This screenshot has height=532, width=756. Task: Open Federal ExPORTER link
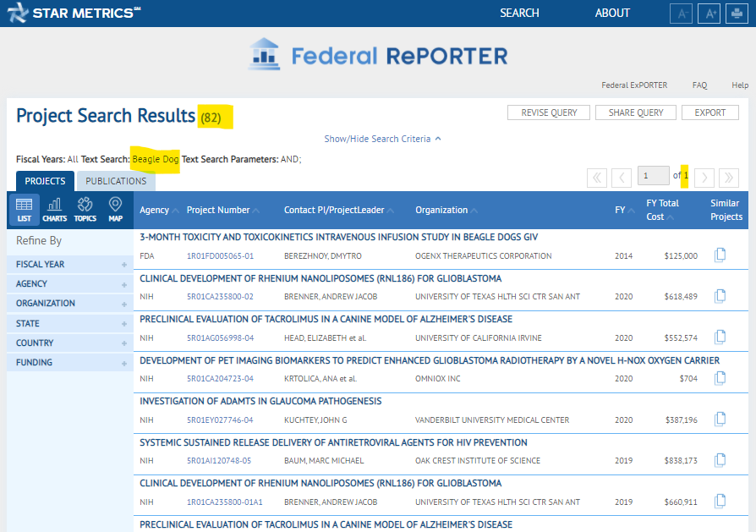coord(634,85)
